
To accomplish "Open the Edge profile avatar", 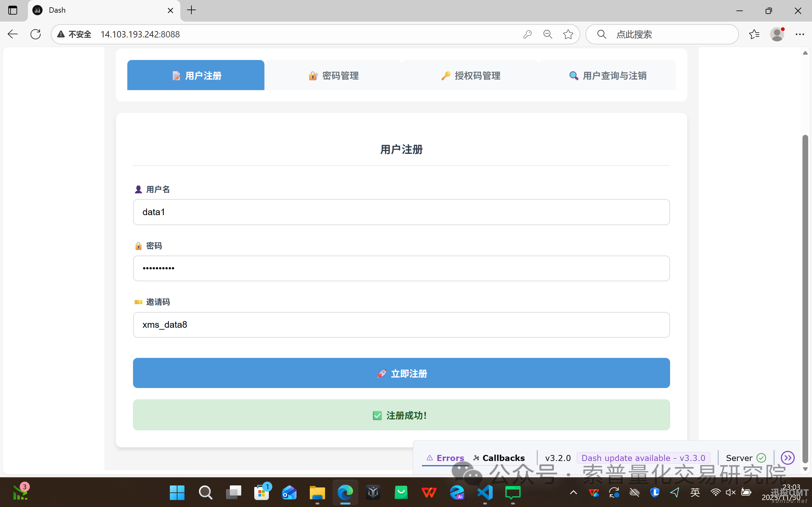I will pyautogui.click(x=777, y=34).
